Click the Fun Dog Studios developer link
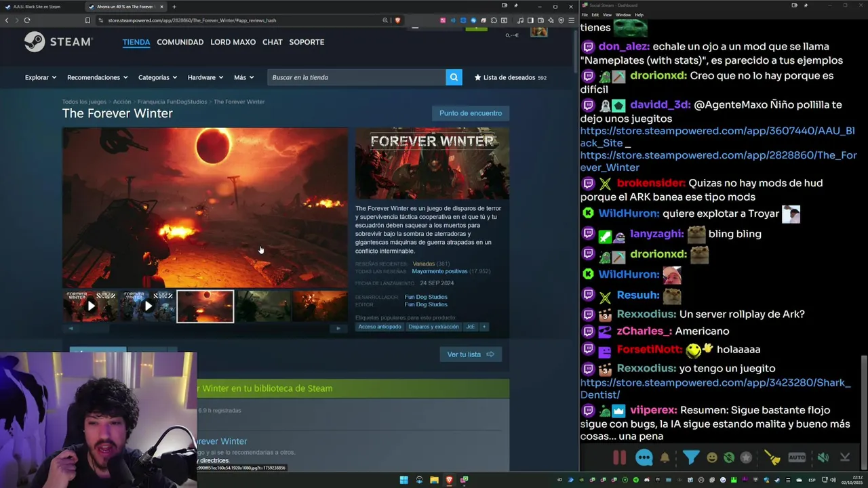Screen dimensions: 868x488 (426, 297)
